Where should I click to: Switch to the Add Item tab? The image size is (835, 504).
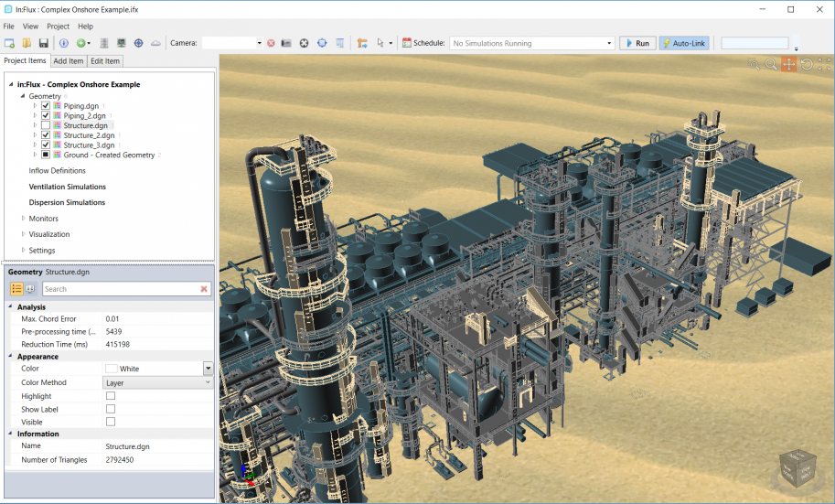[x=69, y=61]
